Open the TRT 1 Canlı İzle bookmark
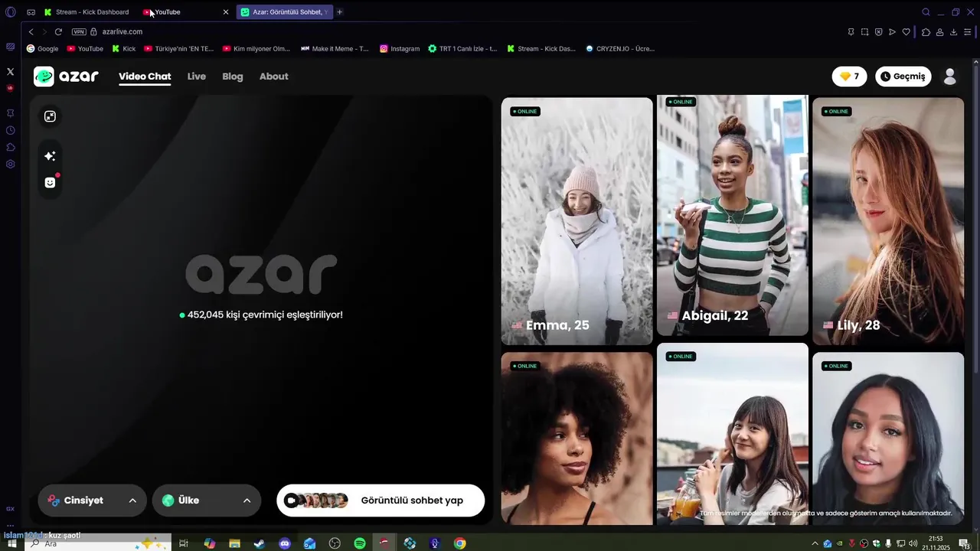Viewport: 980px width, 551px height. click(x=462, y=49)
